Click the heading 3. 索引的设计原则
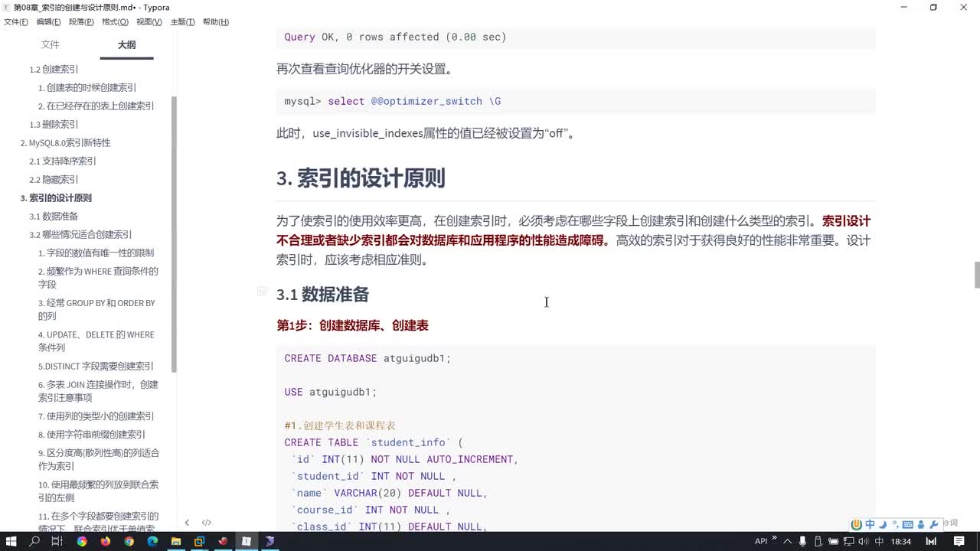Screen dimensions: 980x551 point(361,178)
